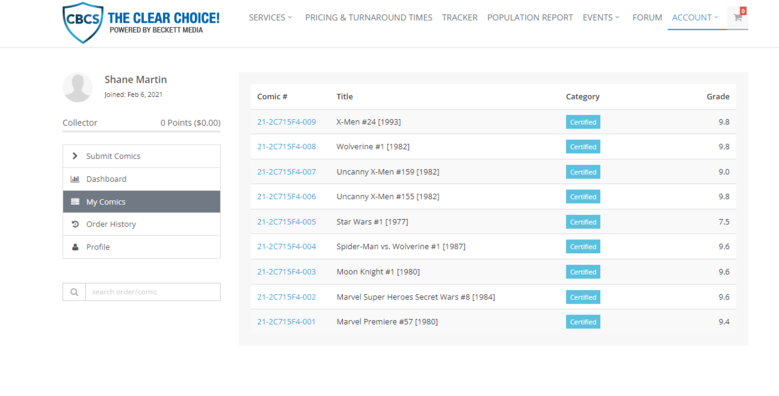This screenshot has width=779, height=396.
Task: Click the Order History clock icon
Action: pyautogui.click(x=75, y=225)
